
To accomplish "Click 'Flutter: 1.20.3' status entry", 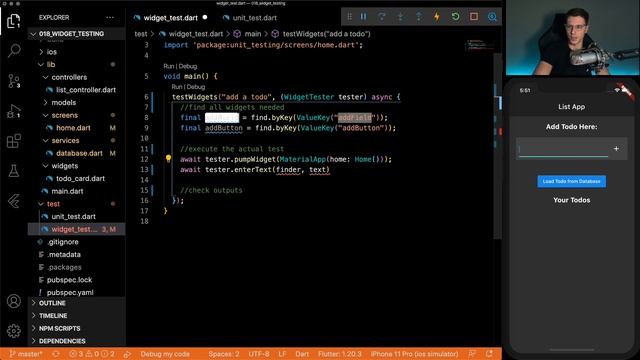I will (x=340, y=354).
